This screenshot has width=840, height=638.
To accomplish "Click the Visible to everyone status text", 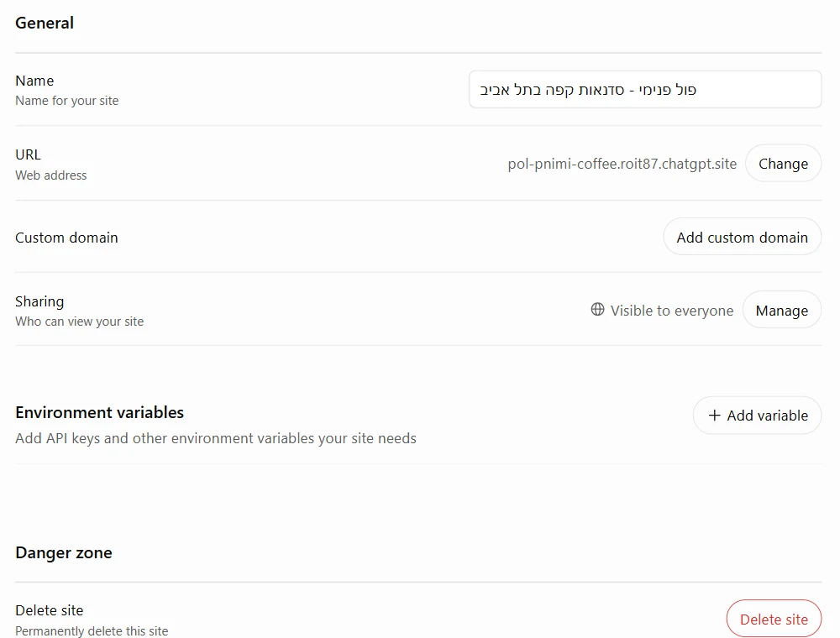I will point(672,311).
